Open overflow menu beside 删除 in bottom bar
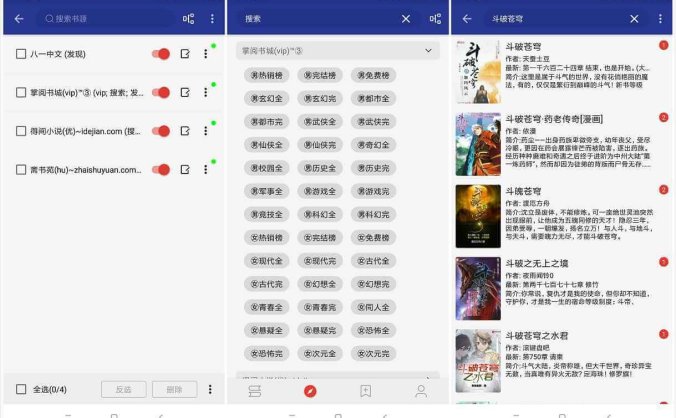Screen dimensions: 676x418 point(210,390)
